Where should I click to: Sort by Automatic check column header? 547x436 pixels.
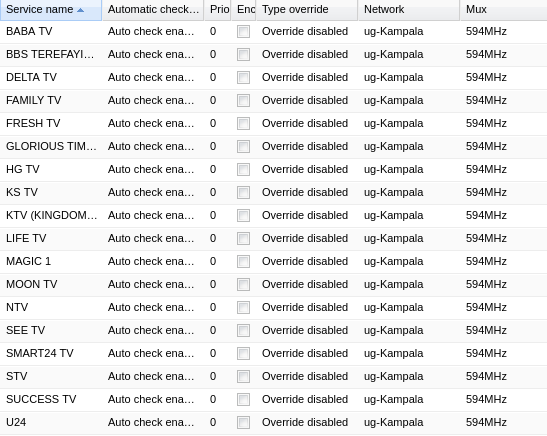(153, 10)
